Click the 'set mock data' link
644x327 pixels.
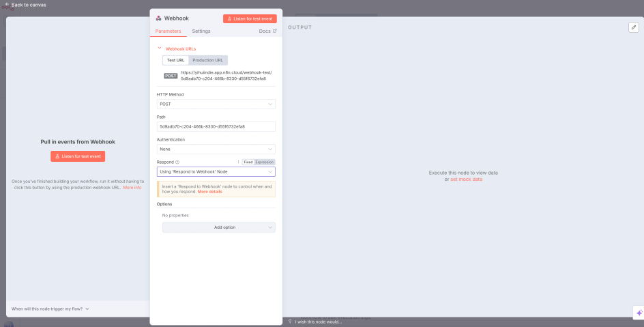tap(466, 179)
